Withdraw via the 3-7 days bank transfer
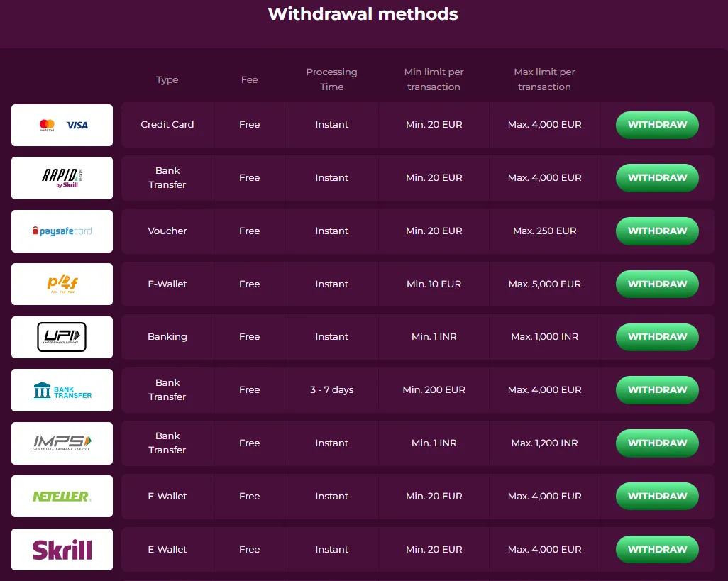 pyautogui.click(x=657, y=390)
